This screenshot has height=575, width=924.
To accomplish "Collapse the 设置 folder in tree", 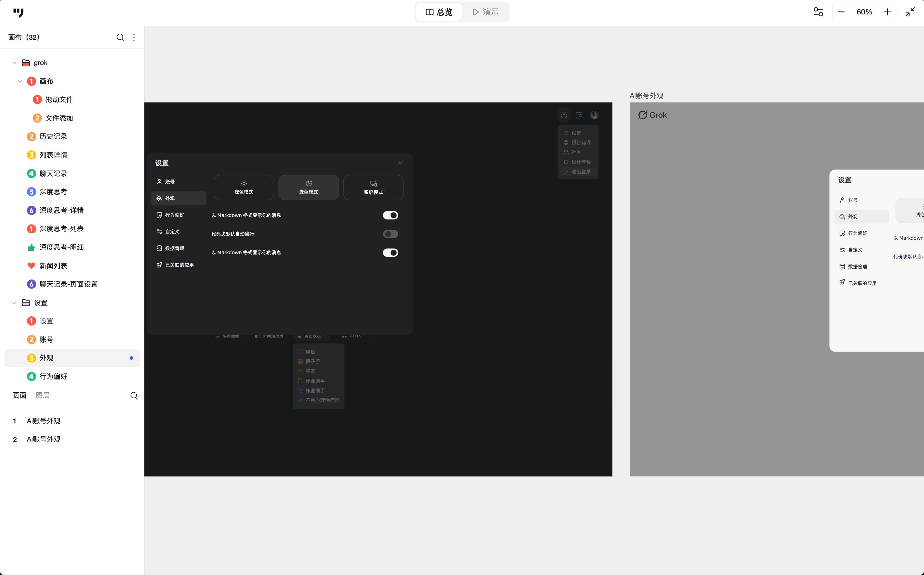I will [x=14, y=303].
